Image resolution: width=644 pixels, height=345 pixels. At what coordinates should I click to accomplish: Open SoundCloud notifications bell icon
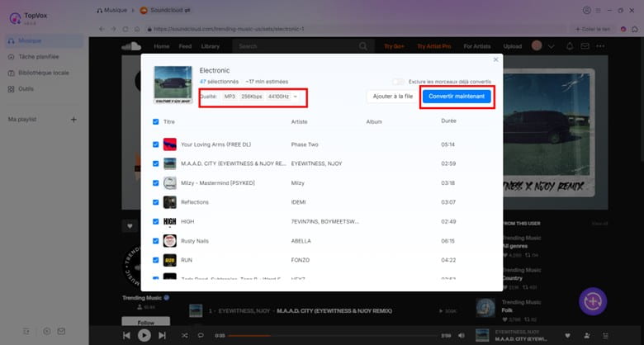point(569,46)
